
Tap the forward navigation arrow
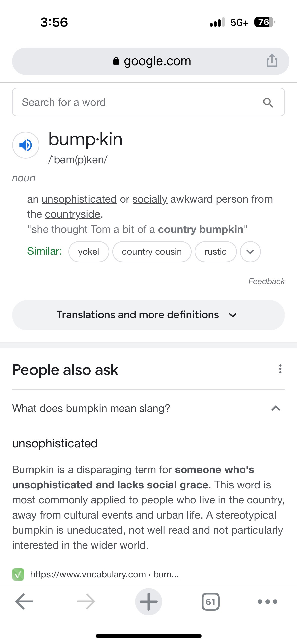pos(86,602)
